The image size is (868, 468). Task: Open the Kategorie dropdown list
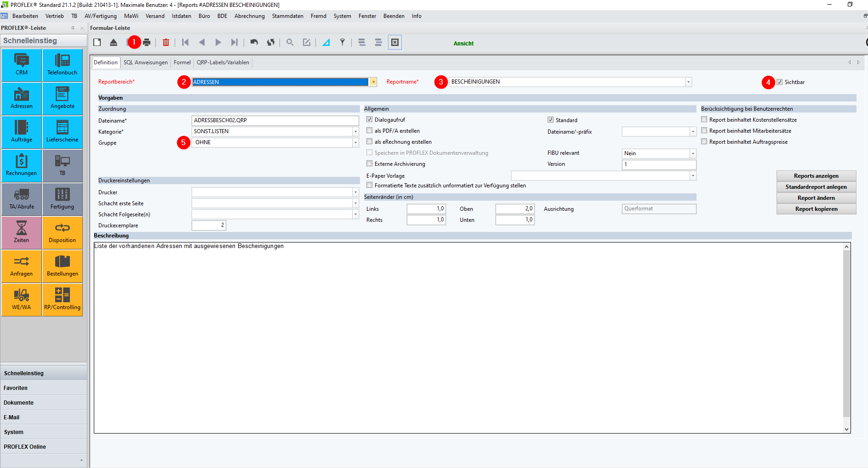pyautogui.click(x=355, y=132)
